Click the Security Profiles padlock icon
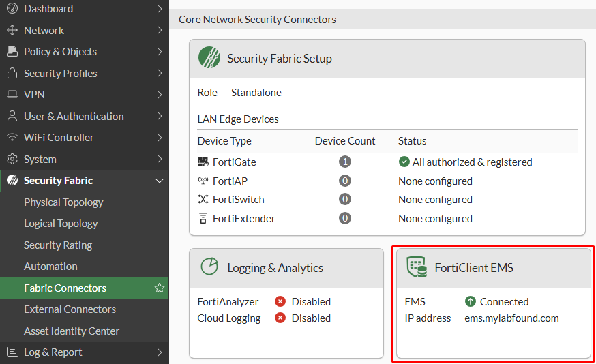Viewport: 596px width, 364px height. coord(12,73)
